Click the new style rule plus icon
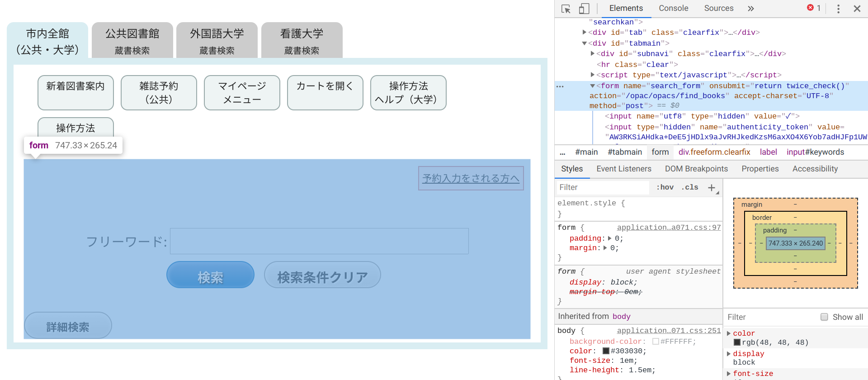The height and width of the screenshot is (380, 868). coord(712,188)
